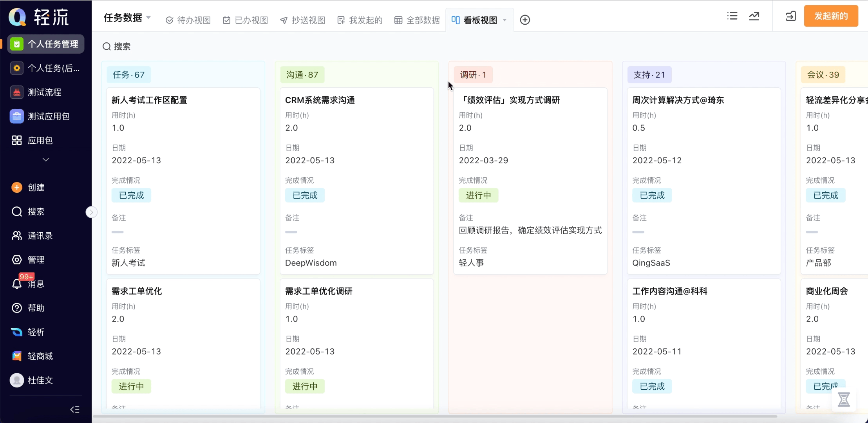
Task: Open 帮助 question mark icon
Action: [x=17, y=308]
